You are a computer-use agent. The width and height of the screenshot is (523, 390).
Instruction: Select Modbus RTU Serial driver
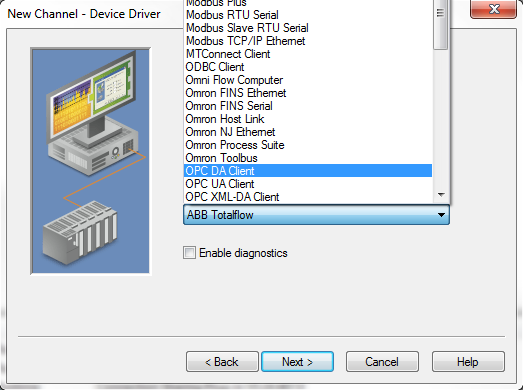308,15
